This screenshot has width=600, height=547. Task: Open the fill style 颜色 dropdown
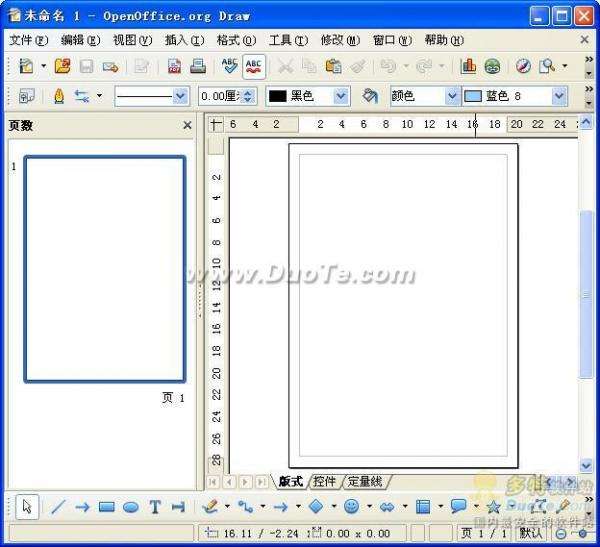[451, 96]
